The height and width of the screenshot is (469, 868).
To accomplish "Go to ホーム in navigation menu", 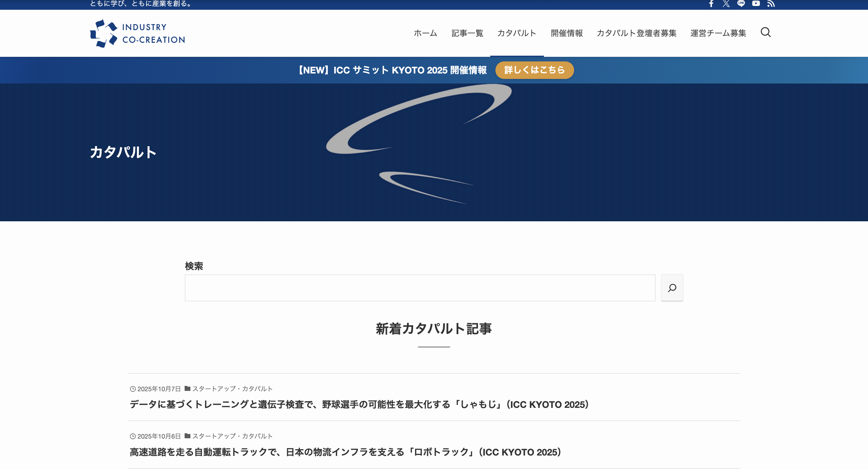I will [425, 33].
